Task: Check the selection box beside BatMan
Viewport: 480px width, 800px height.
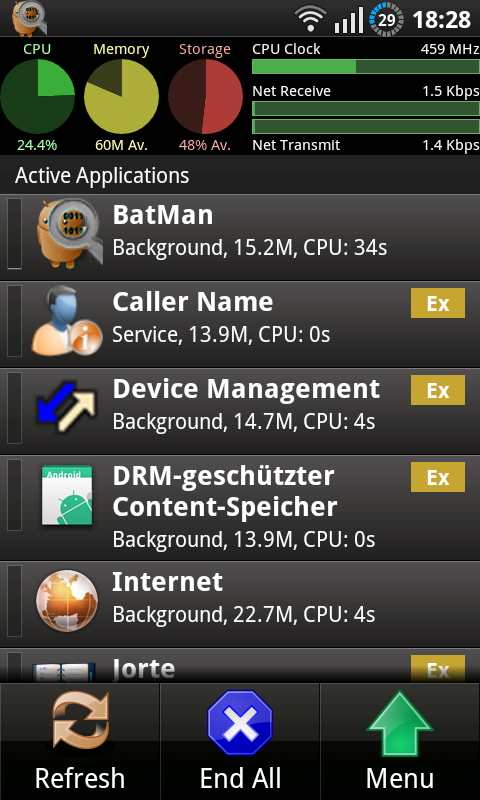Action: pyautogui.click(x=15, y=233)
